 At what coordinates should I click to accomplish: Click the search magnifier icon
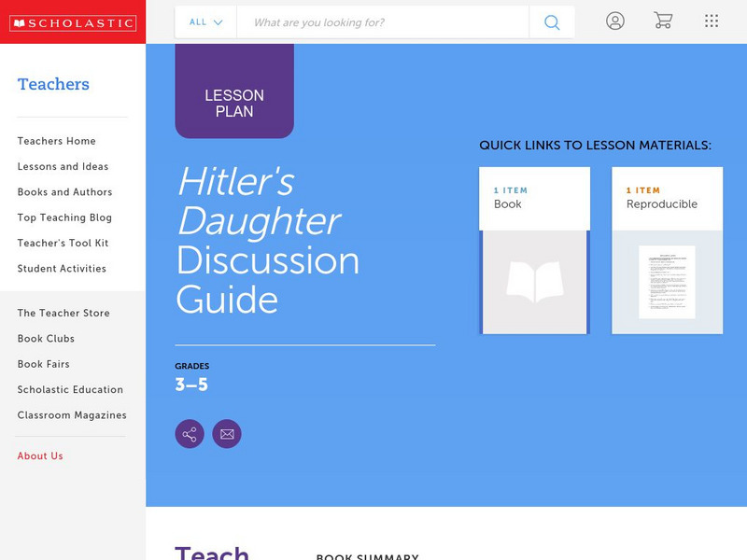(551, 21)
